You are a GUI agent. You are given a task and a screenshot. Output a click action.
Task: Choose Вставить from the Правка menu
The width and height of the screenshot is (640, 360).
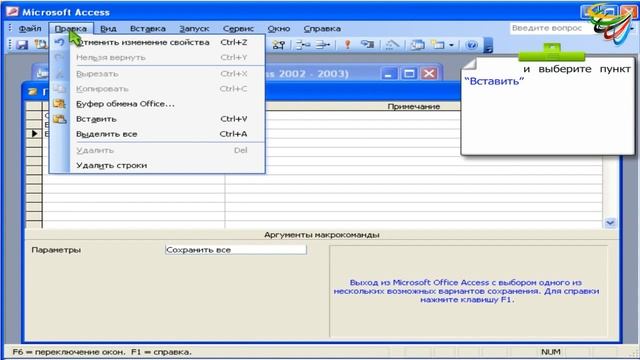[158, 119]
